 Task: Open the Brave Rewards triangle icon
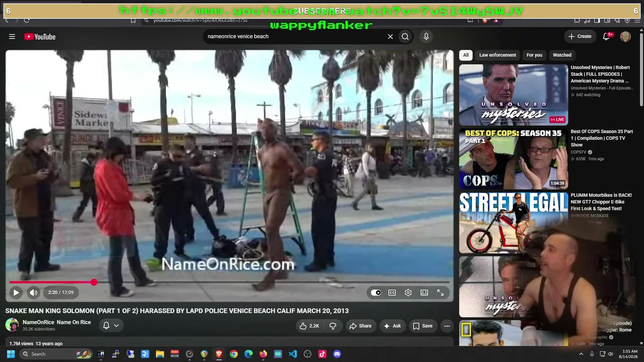point(496,20)
